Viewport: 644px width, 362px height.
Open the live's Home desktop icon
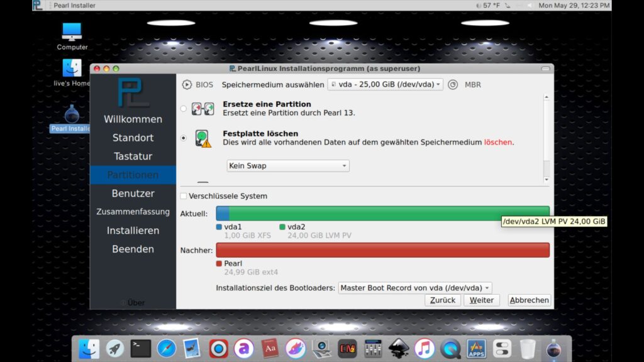[x=72, y=73]
